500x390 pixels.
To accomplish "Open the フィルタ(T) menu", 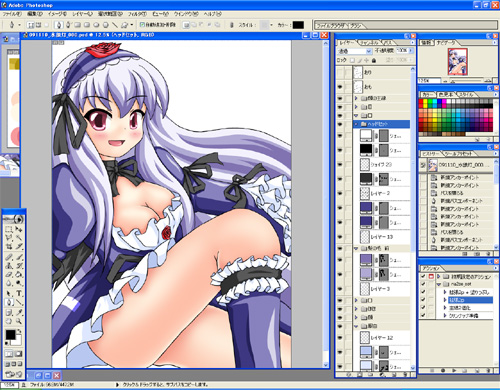I will pos(137,14).
